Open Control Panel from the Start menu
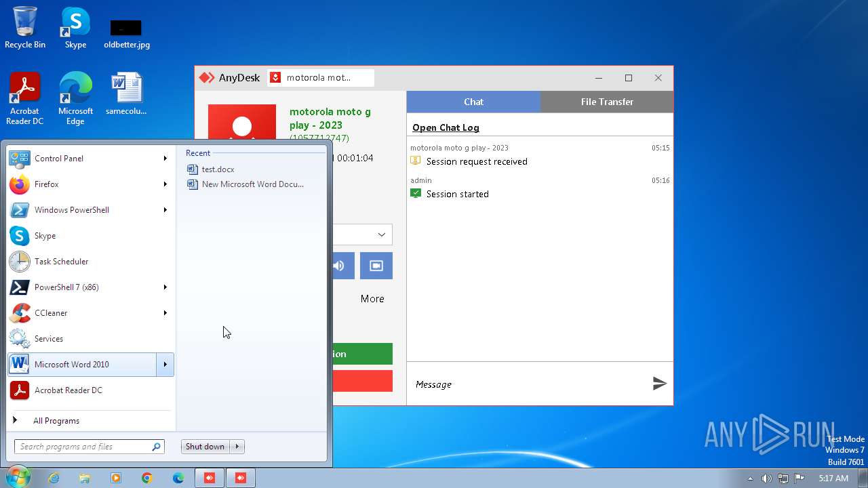The width and height of the screenshot is (868, 488). [x=91, y=159]
